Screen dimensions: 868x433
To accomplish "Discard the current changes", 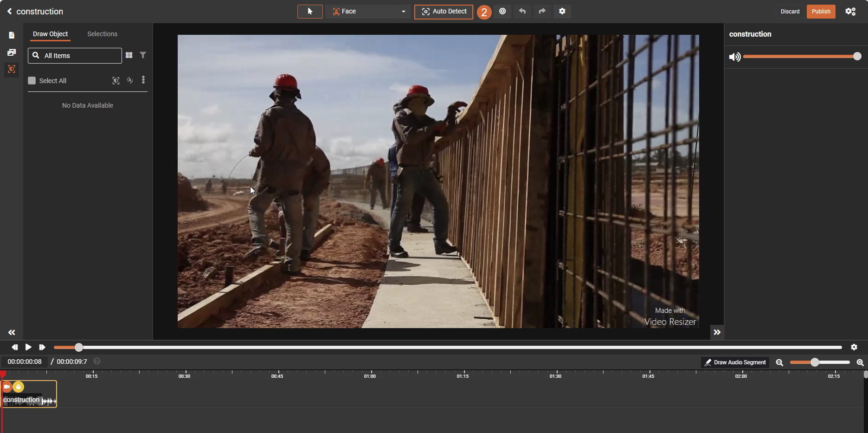I will (790, 12).
